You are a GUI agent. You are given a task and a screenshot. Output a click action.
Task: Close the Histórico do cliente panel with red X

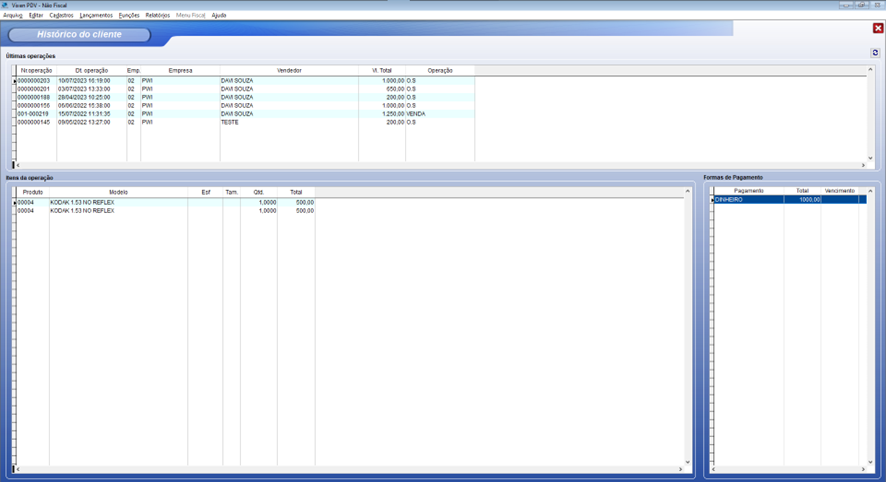pos(878,29)
